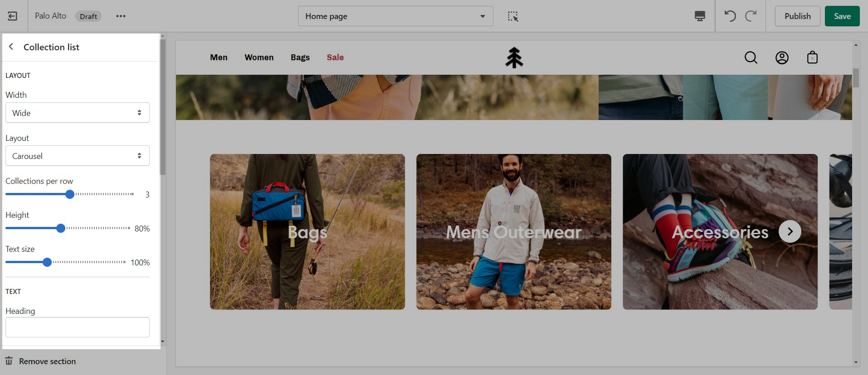868x375 pixels.
Task: Open the Layout dropdown showing Carousel
Action: click(78, 156)
